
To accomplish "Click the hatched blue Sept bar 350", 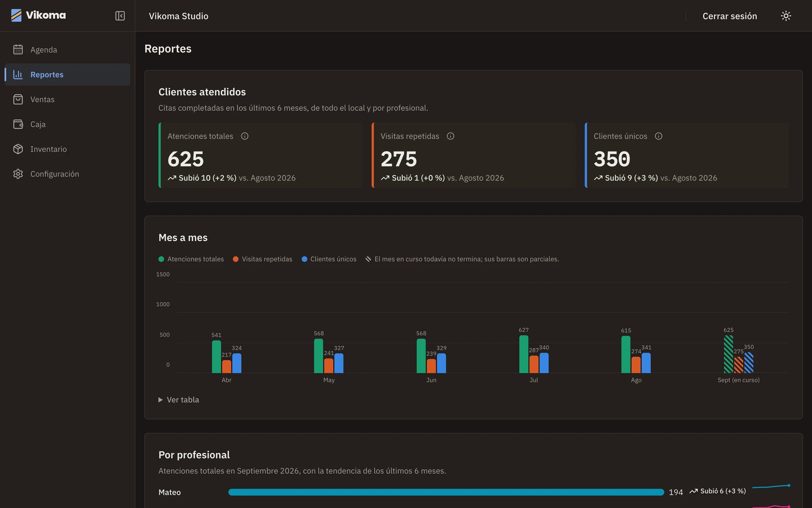I will point(749,362).
